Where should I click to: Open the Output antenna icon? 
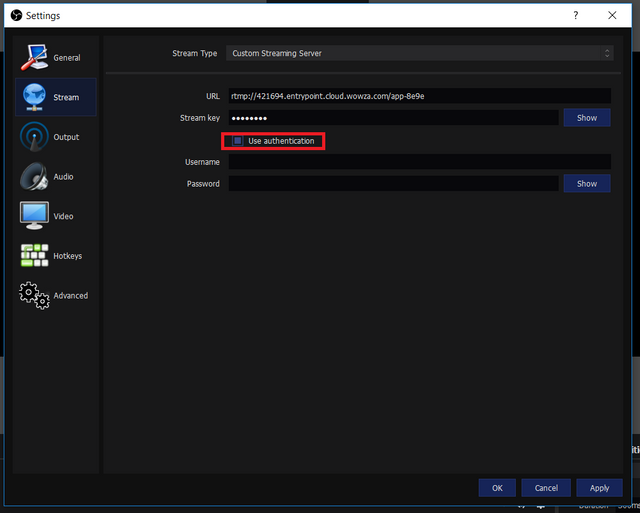[x=34, y=137]
